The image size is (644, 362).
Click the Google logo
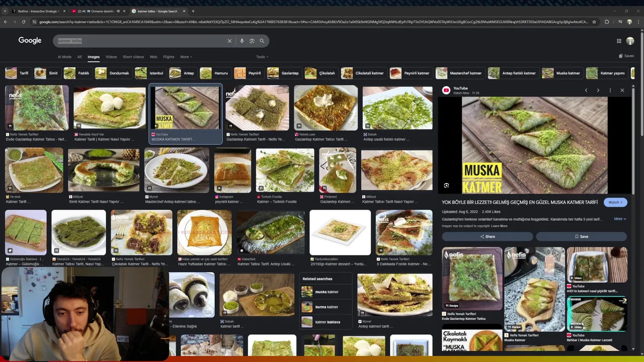(30, 41)
